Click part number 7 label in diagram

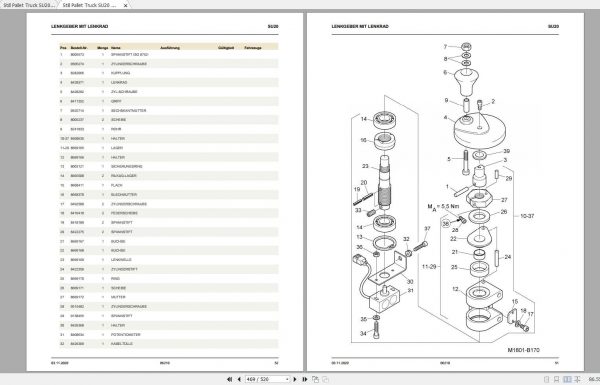coord(445,47)
